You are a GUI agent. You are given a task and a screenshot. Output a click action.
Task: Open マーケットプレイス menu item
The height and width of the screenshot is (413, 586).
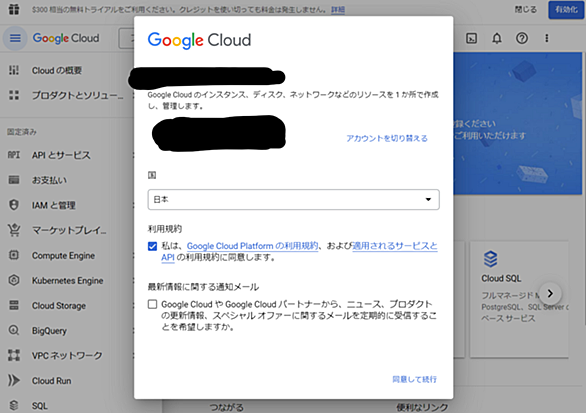pyautogui.click(x=69, y=230)
